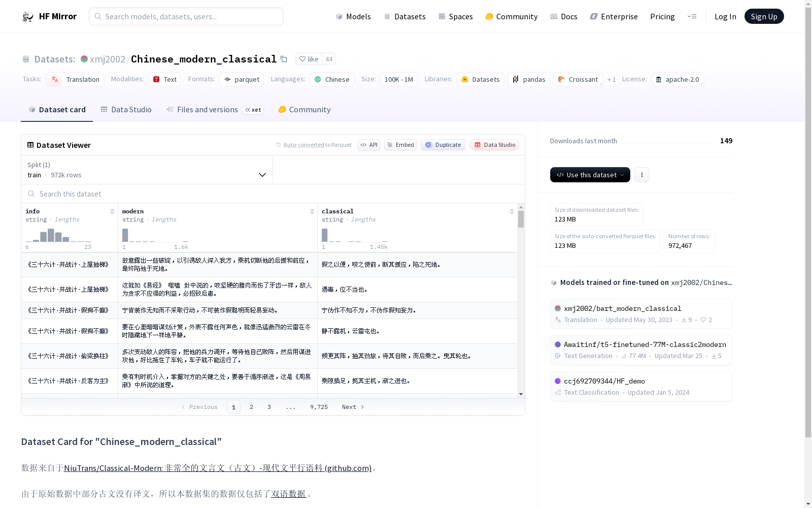Click the like count 44
The width and height of the screenshot is (812, 508).
point(329,59)
